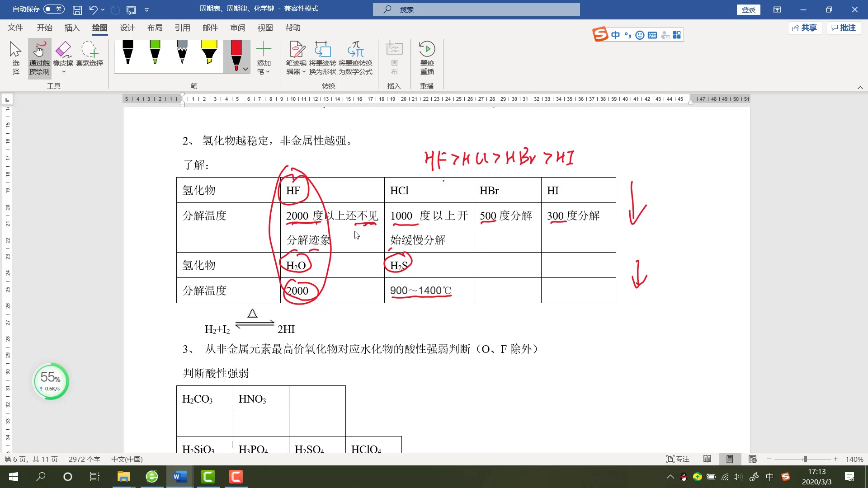Click the search box in title bar
This screenshot has height=488, width=868.
(476, 9)
